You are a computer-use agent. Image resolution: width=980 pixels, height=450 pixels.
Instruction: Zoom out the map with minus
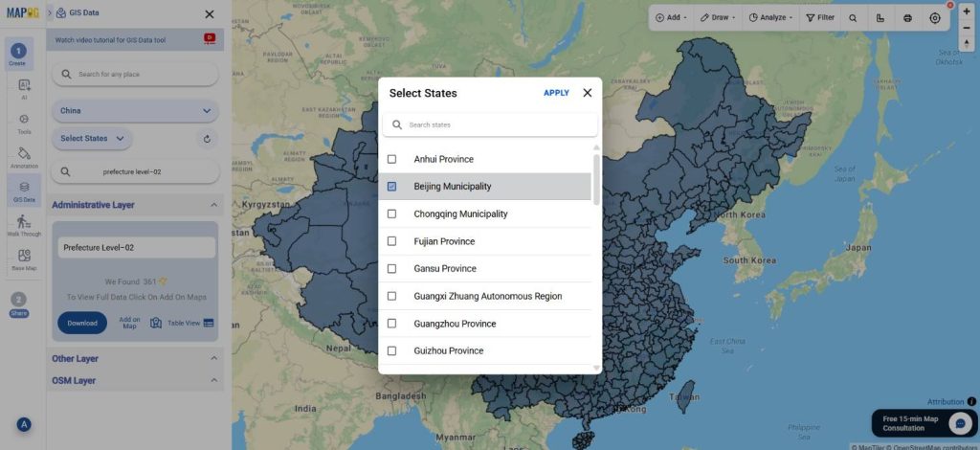(967, 28)
